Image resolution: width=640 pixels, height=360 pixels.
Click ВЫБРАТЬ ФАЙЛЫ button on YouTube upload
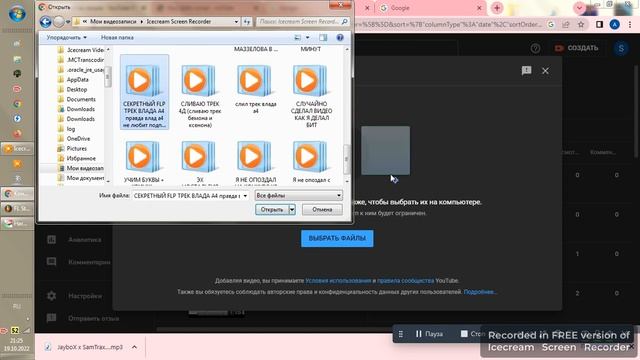pyautogui.click(x=337, y=238)
